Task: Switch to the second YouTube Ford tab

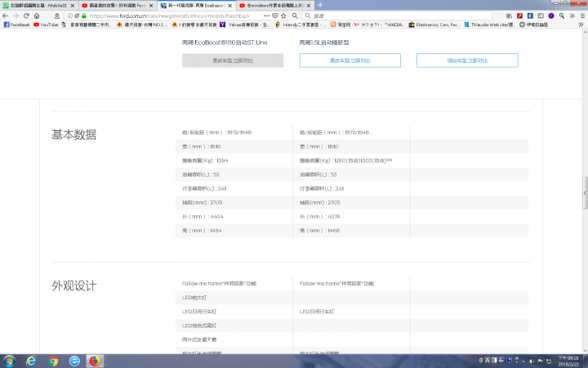Action: (x=118, y=5)
